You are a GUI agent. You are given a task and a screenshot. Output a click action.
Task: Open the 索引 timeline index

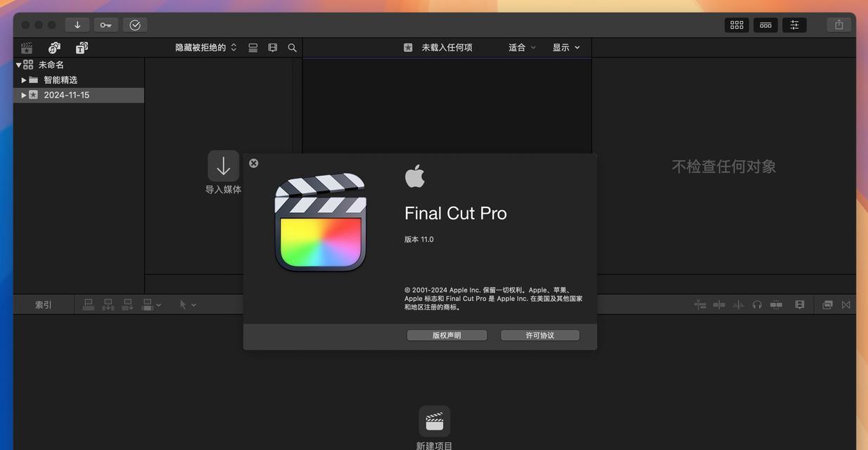coord(44,305)
